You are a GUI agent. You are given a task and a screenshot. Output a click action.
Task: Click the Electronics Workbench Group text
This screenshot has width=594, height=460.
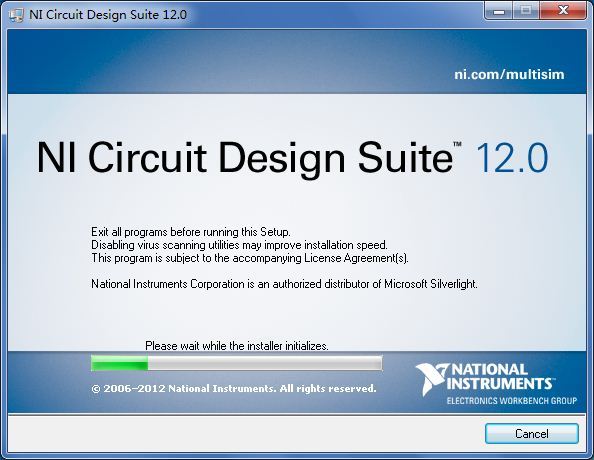(x=512, y=401)
